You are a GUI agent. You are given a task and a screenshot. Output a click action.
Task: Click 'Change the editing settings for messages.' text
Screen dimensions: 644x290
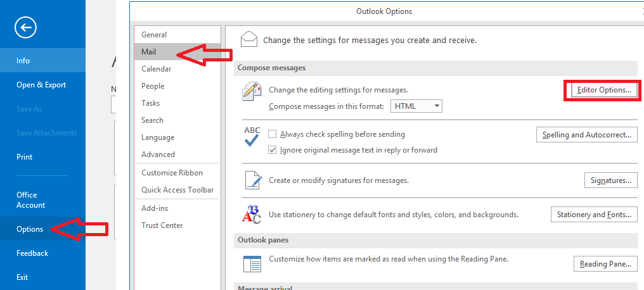(x=338, y=89)
